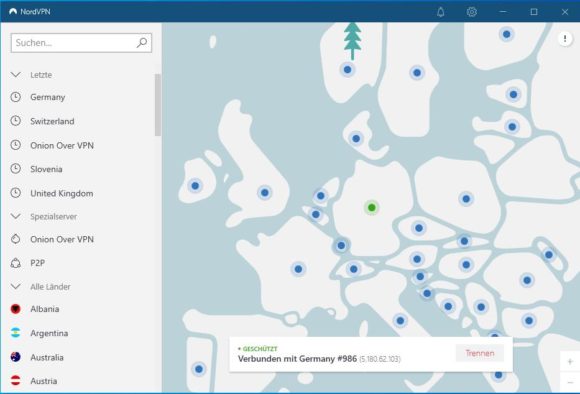
Task: Click the Albania flag icon
Action: pos(16,309)
